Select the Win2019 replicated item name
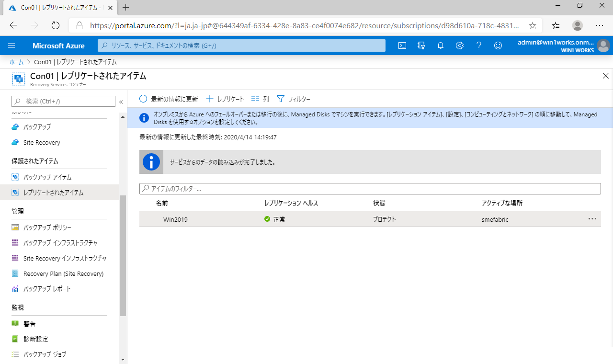 [x=175, y=219]
